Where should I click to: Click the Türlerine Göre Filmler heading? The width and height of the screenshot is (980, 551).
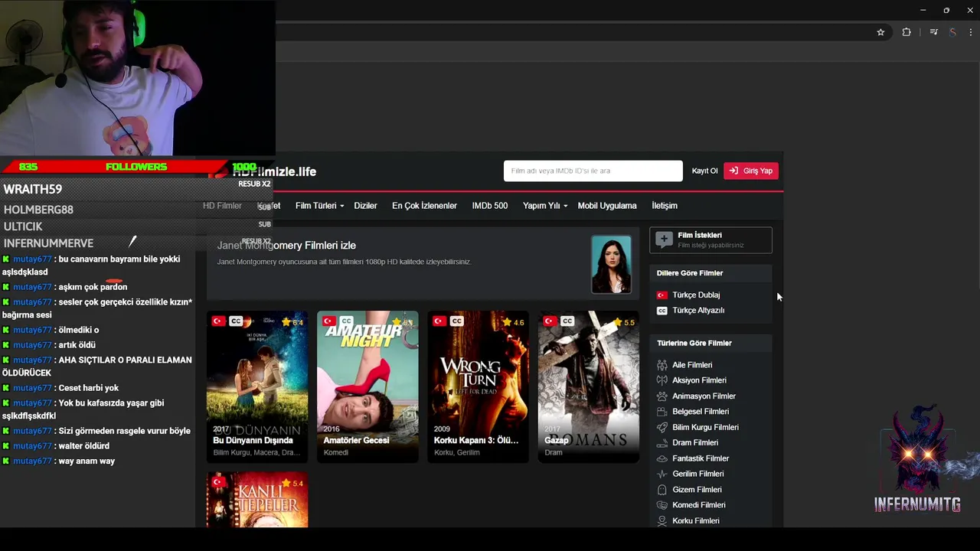(694, 344)
